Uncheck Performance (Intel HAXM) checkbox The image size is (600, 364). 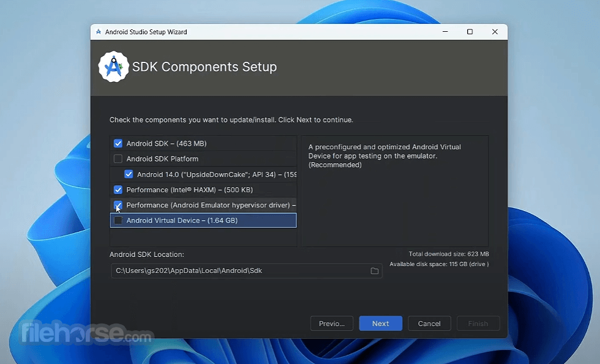[118, 190]
